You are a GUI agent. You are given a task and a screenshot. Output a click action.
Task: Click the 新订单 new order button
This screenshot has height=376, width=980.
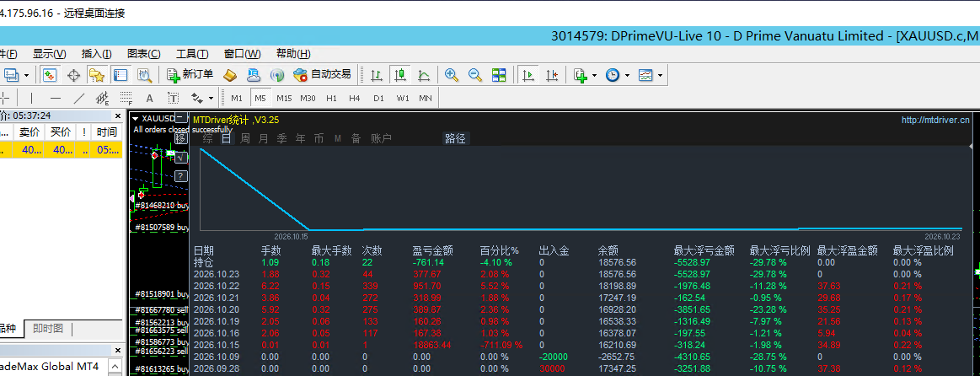coord(190,75)
